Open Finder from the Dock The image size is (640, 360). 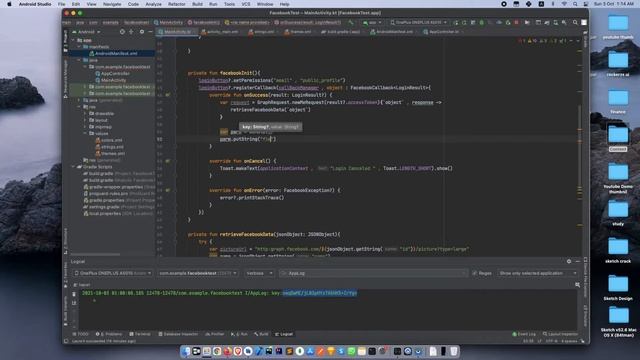tap(186, 351)
